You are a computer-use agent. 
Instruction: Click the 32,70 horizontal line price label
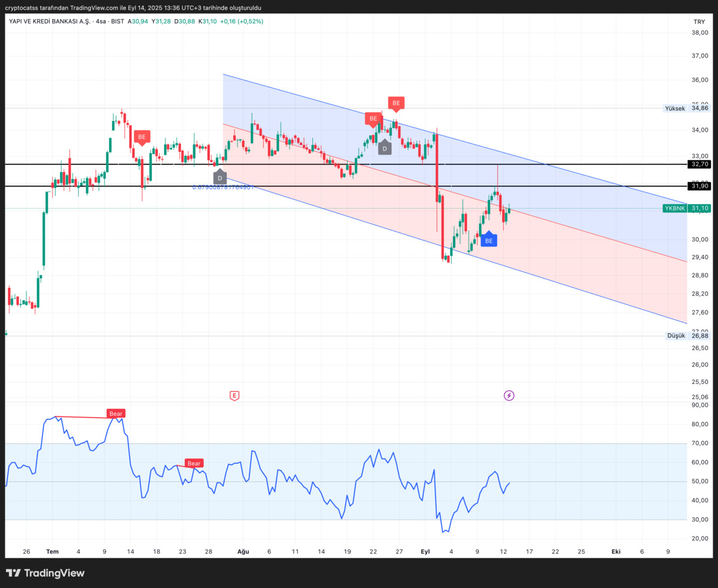pyautogui.click(x=699, y=164)
